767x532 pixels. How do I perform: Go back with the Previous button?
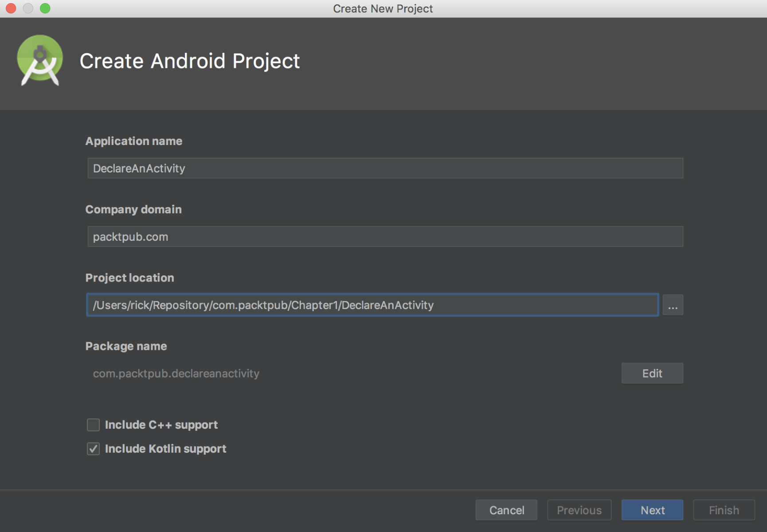click(579, 510)
